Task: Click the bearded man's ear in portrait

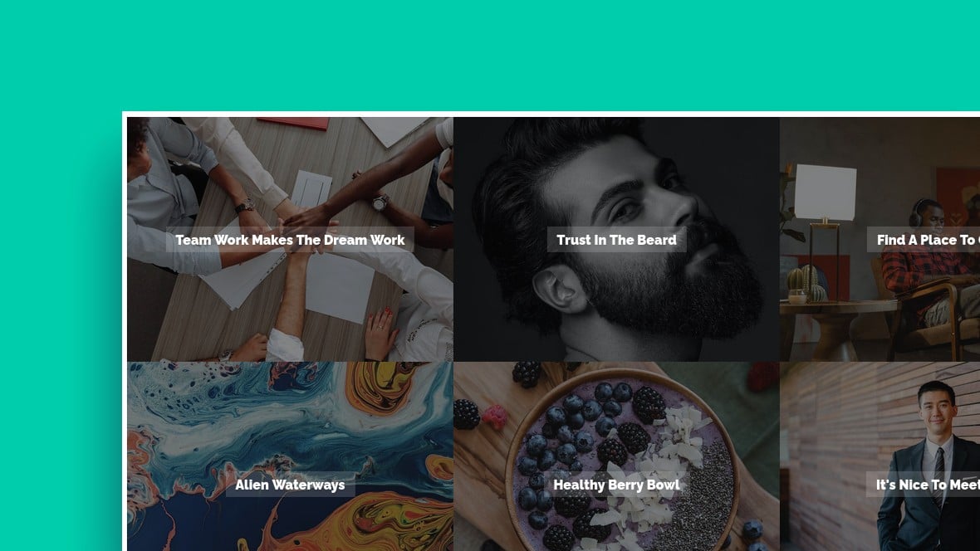Action: pyautogui.click(x=557, y=288)
